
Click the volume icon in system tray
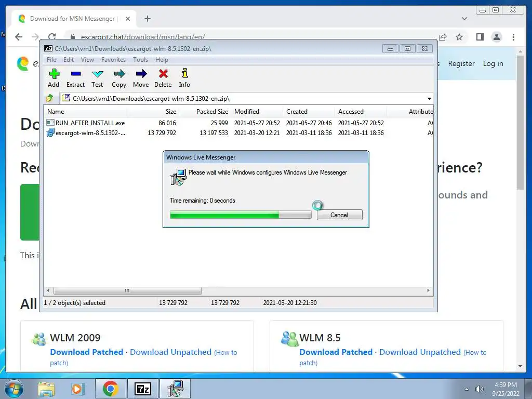pyautogui.click(x=480, y=390)
